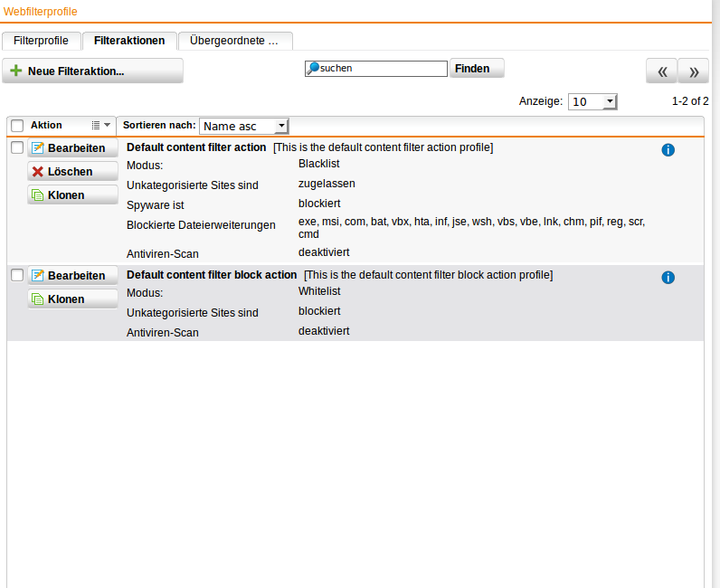Image resolution: width=720 pixels, height=588 pixels.
Task: Click into the suchen search field
Action: point(382,68)
